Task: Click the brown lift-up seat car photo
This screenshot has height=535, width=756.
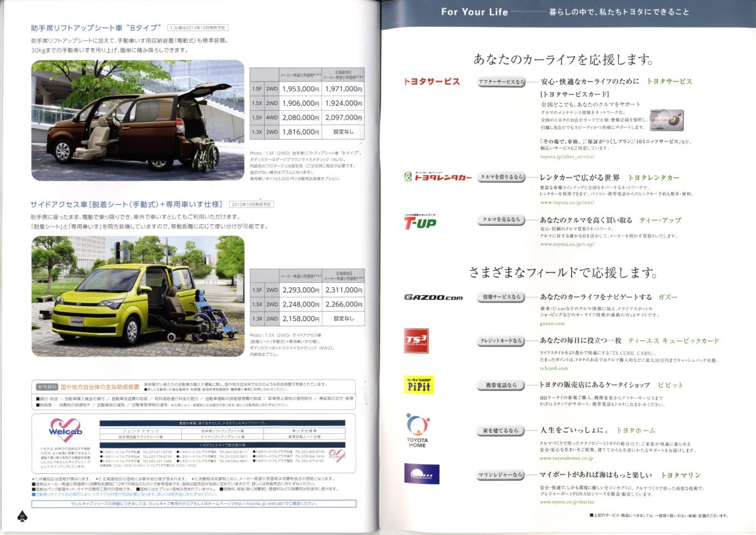Action: click(x=138, y=120)
